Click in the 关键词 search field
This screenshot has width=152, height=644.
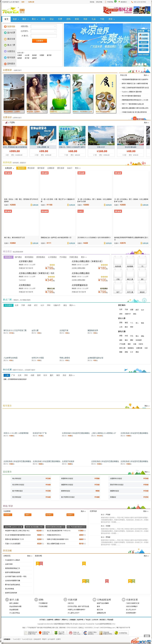(44, 36)
